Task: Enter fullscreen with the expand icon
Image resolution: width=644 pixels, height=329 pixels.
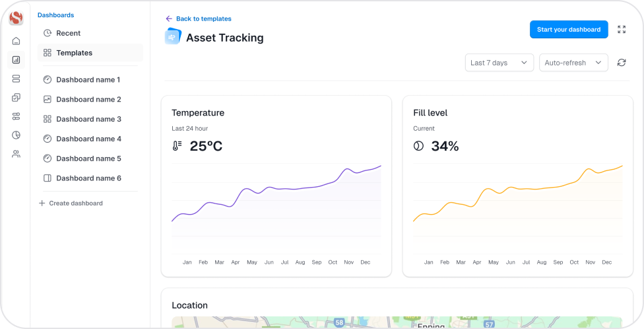Action: 622,30
